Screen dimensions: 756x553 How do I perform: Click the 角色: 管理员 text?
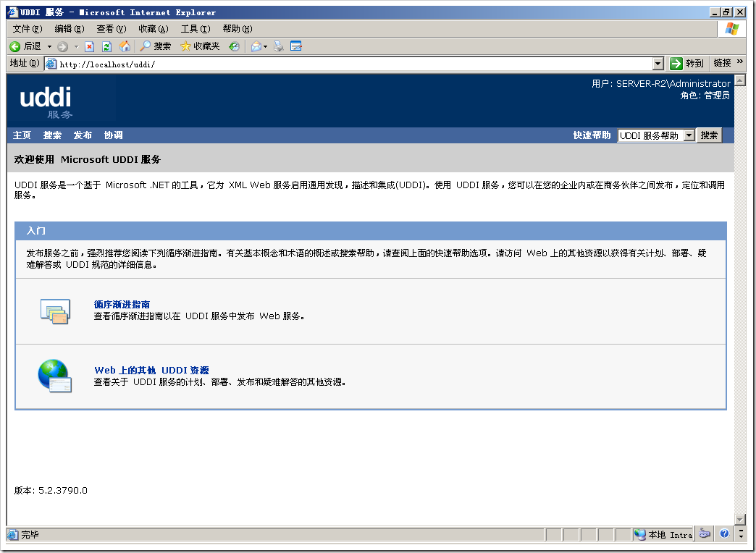click(x=705, y=96)
